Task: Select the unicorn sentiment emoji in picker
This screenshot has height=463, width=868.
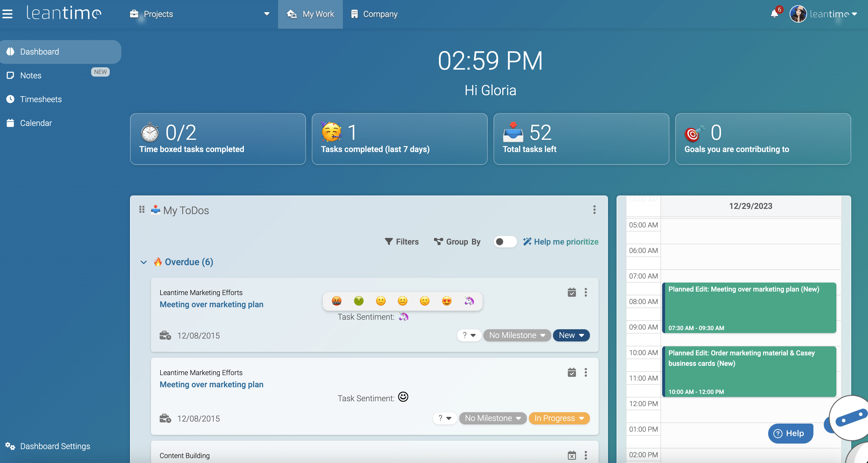Action: click(x=469, y=301)
